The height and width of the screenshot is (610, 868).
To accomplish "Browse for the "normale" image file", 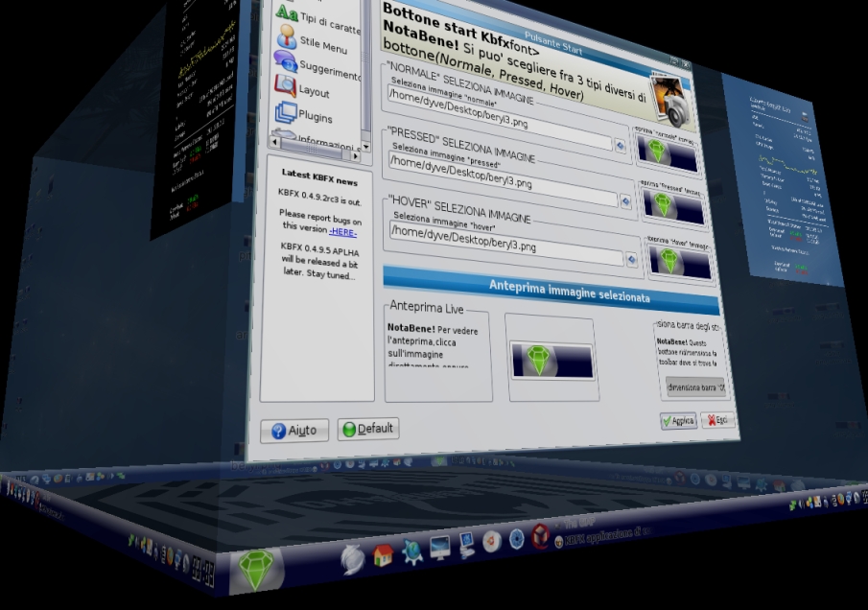I will (620, 146).
